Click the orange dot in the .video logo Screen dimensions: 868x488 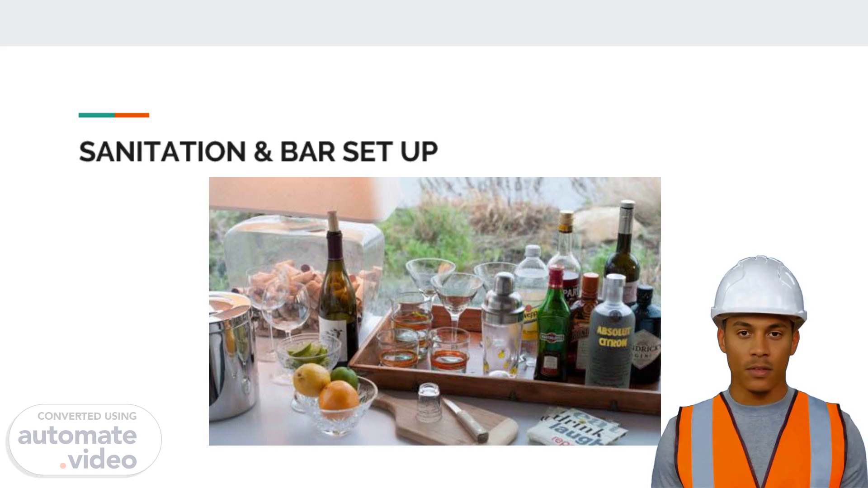click(63, 465)
